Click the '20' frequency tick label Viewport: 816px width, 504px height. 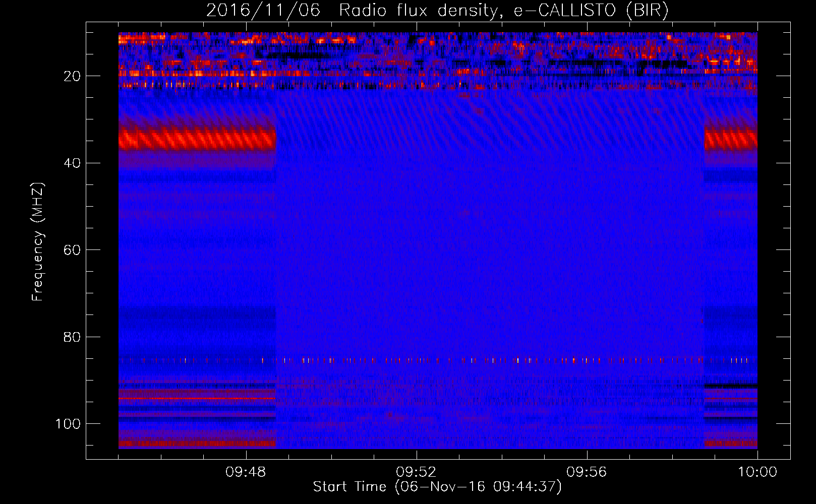[x=72, y=76]
